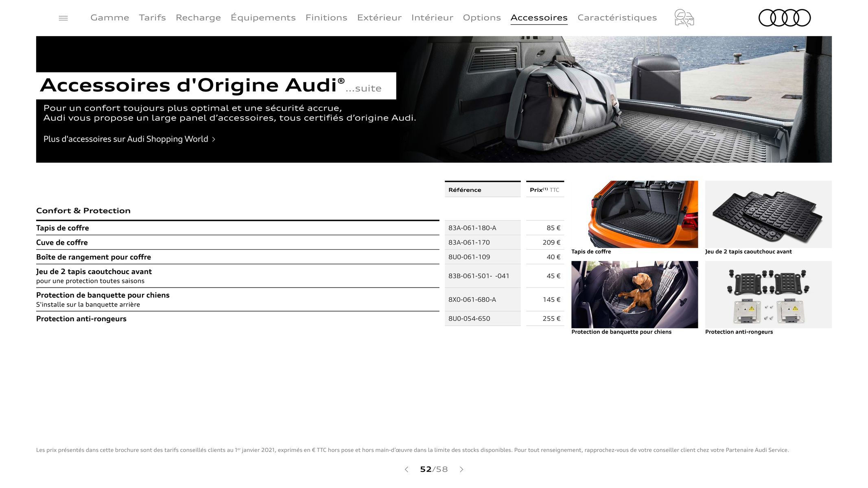The image size is (868, 488).
Task: Click reference 83B-061-501- -041
Action: point(479,276)
